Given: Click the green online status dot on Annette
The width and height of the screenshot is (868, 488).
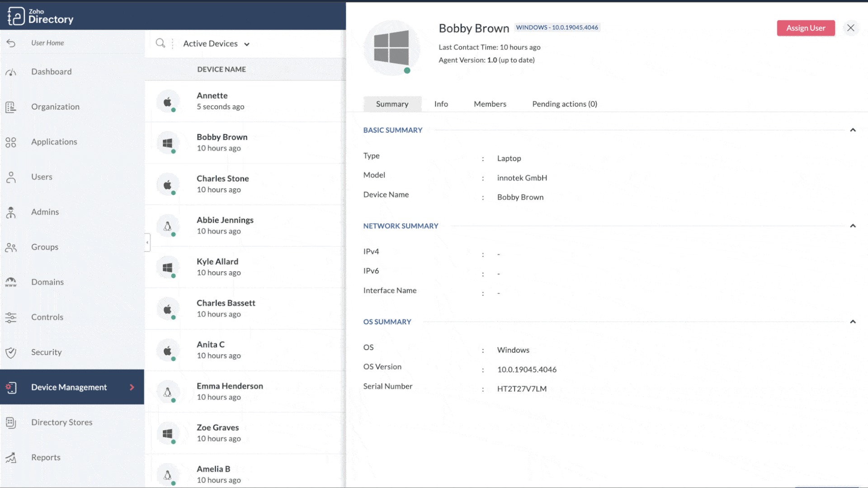Looking at the screenshot, I should (174, 109).
